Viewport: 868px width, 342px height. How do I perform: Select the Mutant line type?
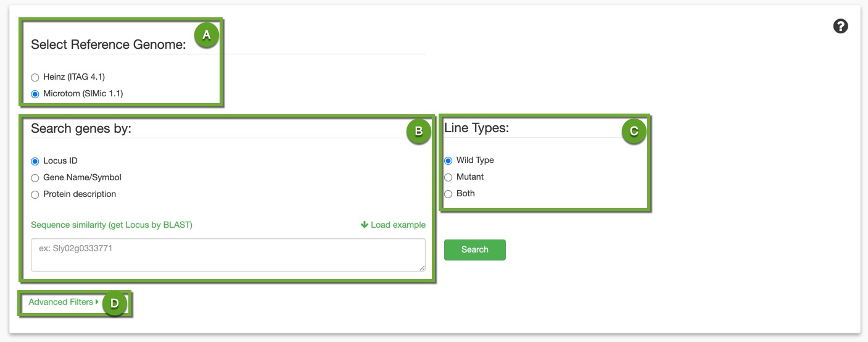(448, 177)
